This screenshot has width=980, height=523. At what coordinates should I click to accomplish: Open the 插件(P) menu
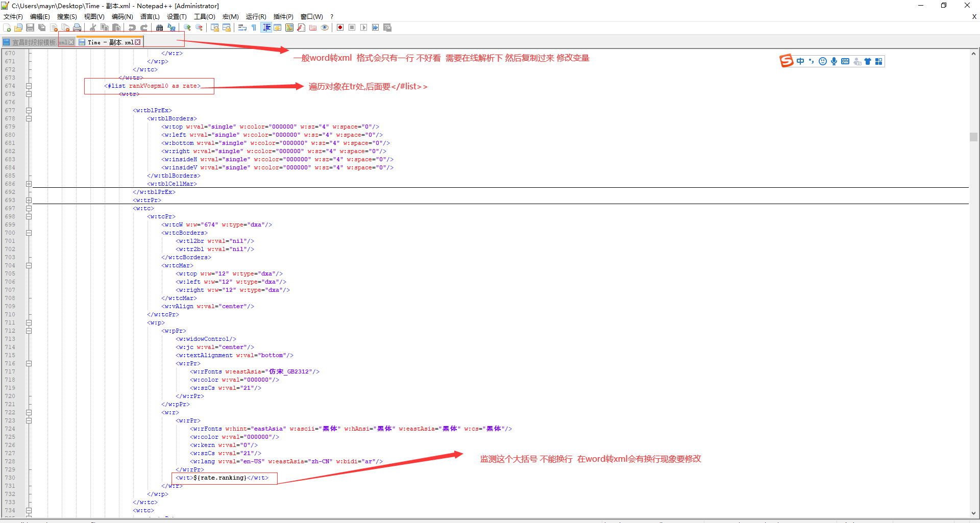283,17
